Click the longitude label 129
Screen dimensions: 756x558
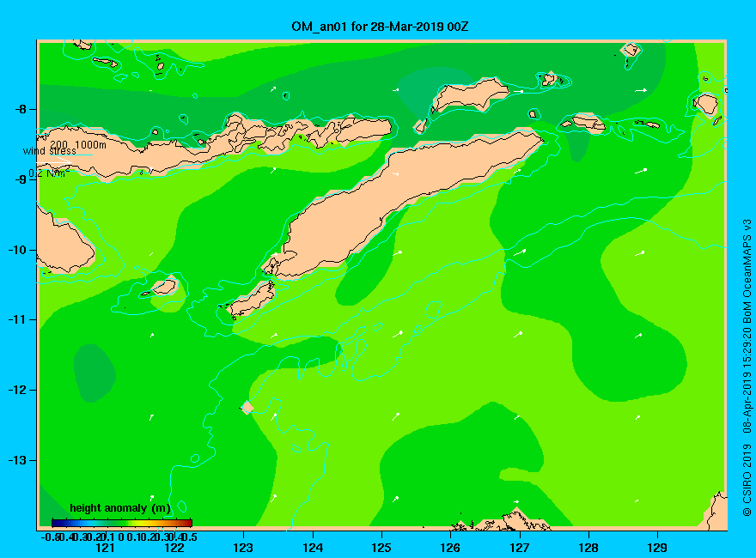657,548
